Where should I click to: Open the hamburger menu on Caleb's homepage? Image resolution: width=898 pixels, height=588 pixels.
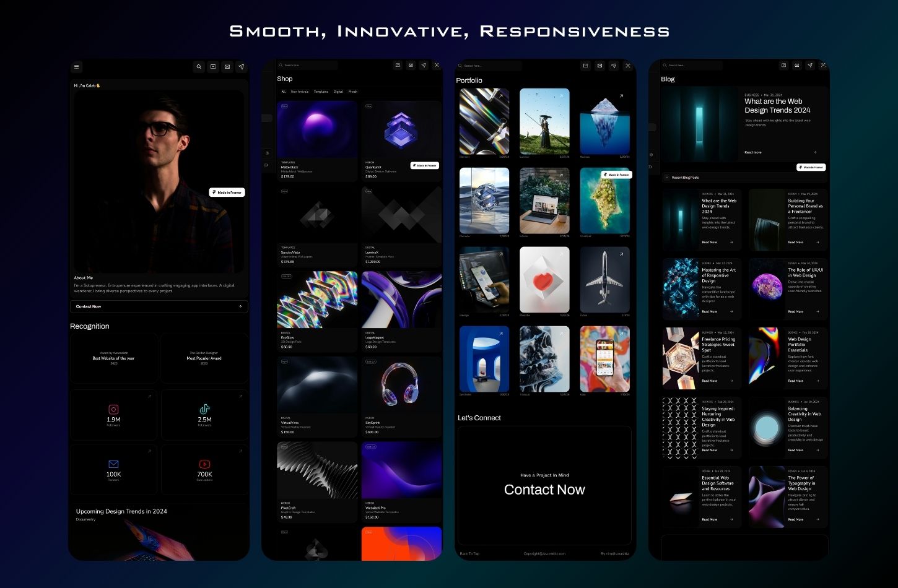tap(76, 66)
